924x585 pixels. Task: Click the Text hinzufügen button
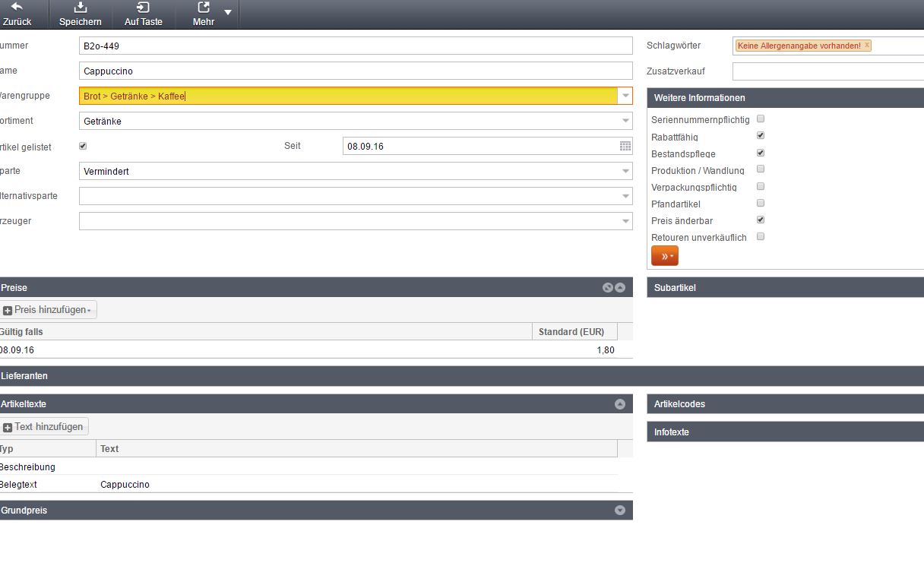[45, 427]
